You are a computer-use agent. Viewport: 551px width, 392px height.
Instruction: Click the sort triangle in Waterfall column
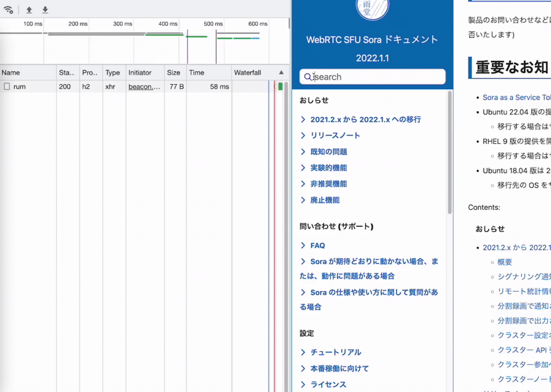click(281, 72)
